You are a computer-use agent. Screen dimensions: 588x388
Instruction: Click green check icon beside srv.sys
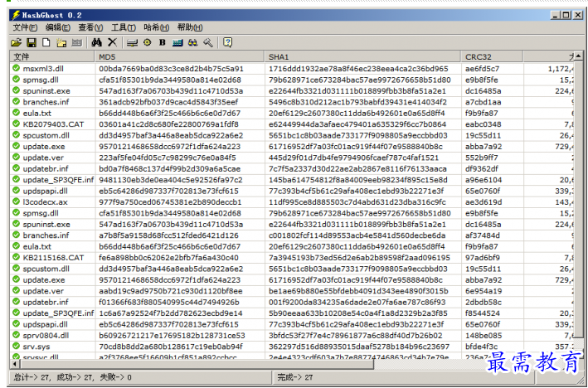pyautogui.click(x=16, y=347)
